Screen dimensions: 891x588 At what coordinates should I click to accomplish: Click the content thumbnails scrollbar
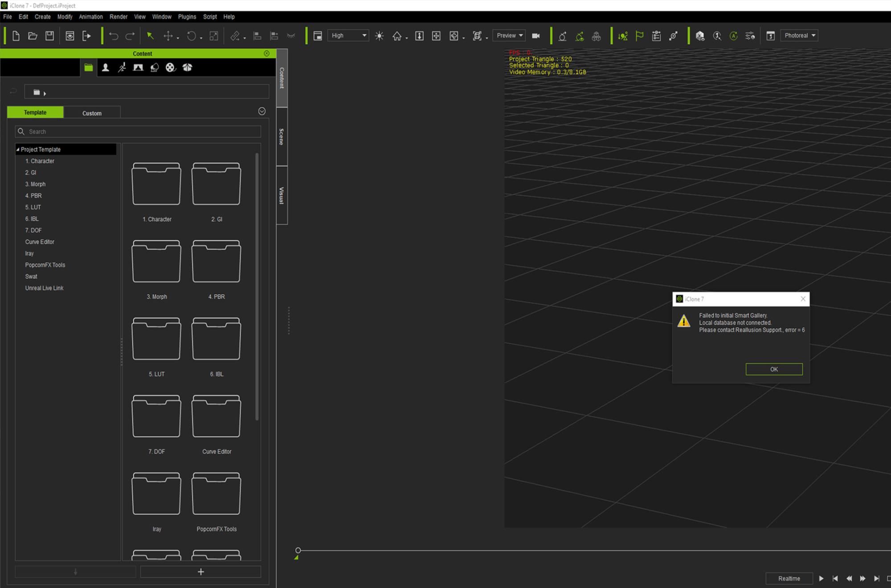(257, 287)
